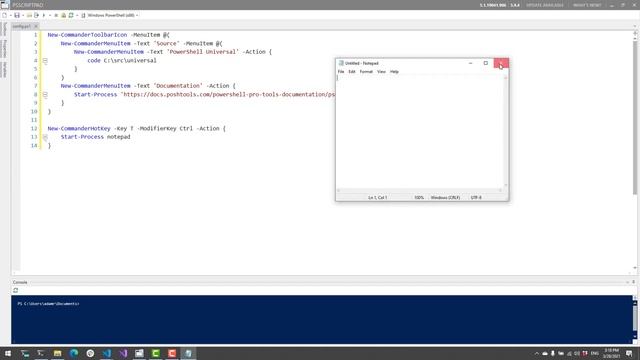640x360 pixels.
Task: Click the taskbar clock
Action: coord(612,353)
